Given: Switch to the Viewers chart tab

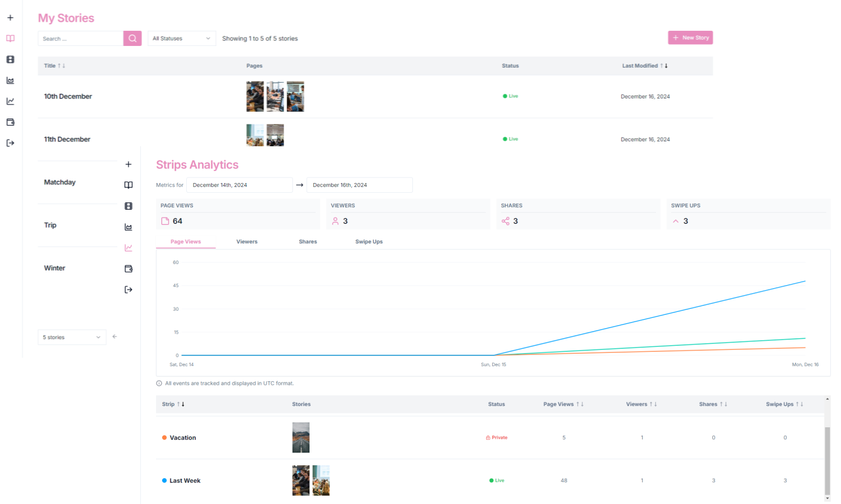Looking at the screenshot, I should click(247, 242).
